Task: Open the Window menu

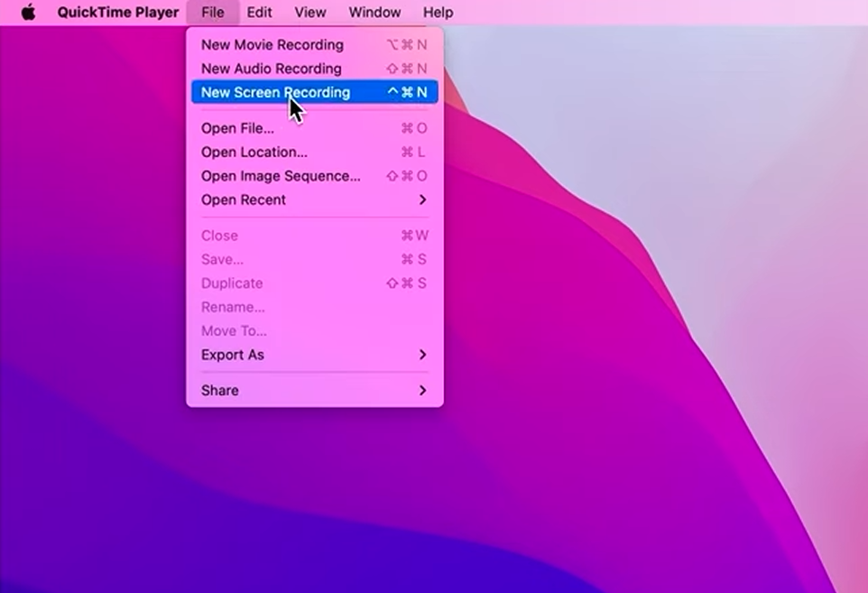Action: [374, 12]
